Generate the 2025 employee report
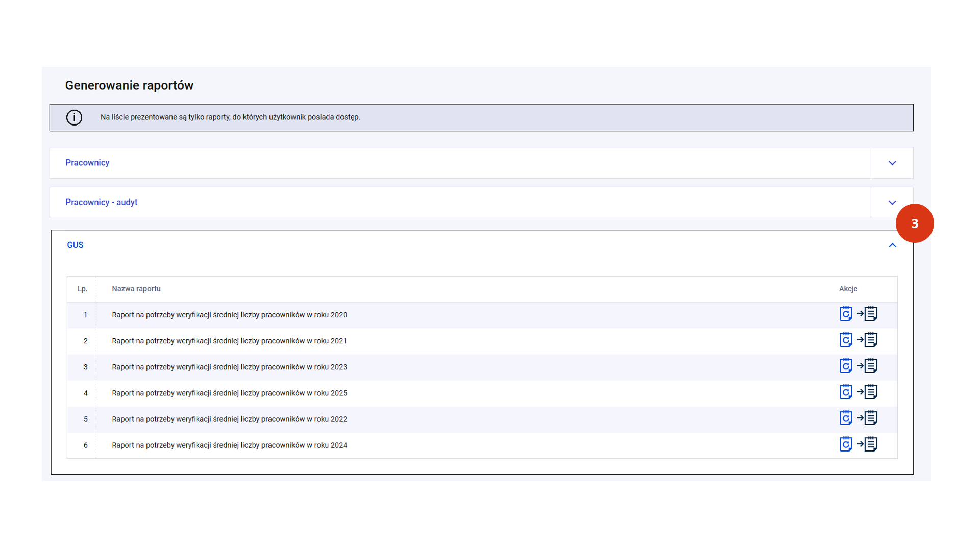980x551 pixels. [x=845, y=392]
